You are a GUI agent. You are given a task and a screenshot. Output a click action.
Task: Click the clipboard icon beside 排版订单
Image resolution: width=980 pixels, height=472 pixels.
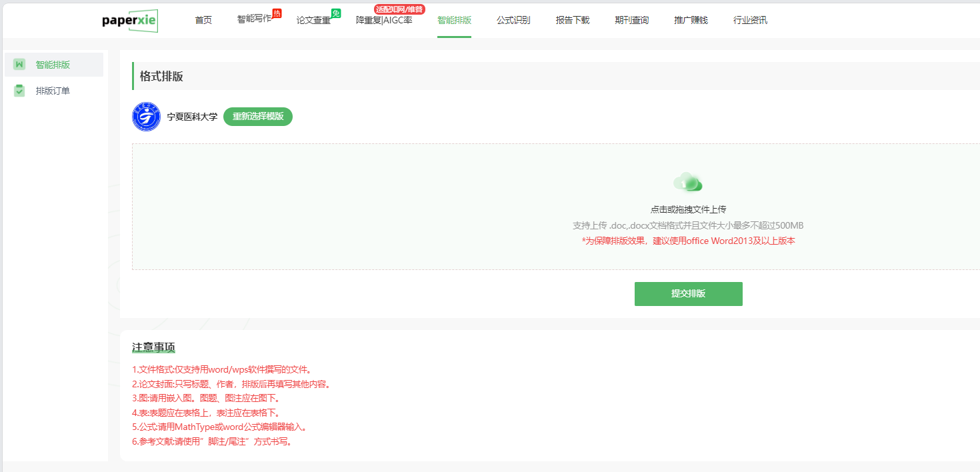(x=19, y=91)
